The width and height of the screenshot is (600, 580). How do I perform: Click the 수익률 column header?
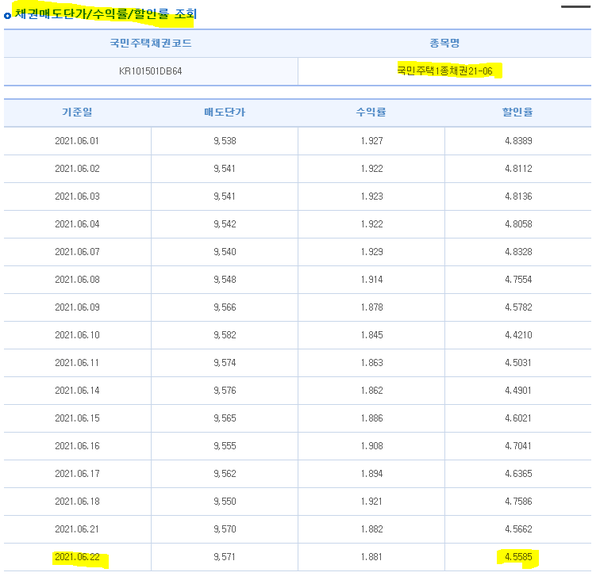(371, 112)
